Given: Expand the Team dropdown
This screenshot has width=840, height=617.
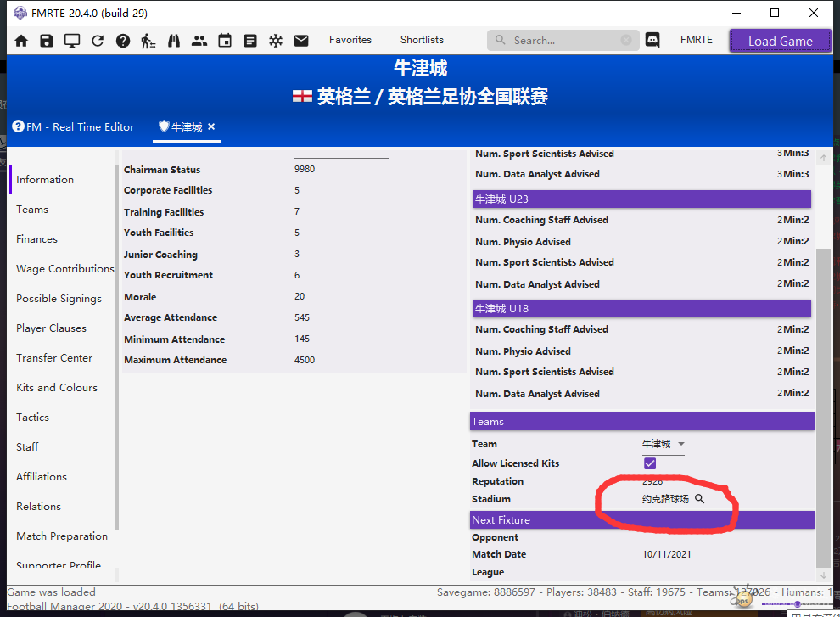Looking at the screenshot, I should pyautogui.click(x=680, y=444).
